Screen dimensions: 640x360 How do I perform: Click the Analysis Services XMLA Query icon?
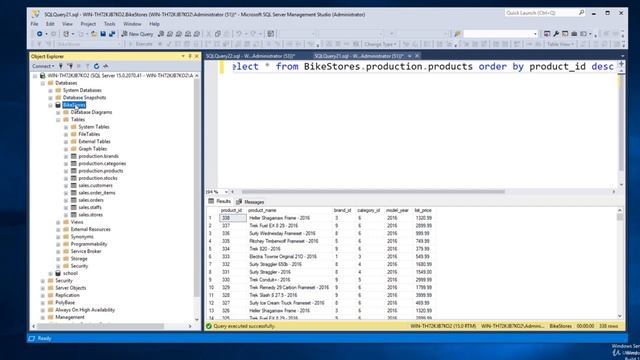tap(188, 34)
